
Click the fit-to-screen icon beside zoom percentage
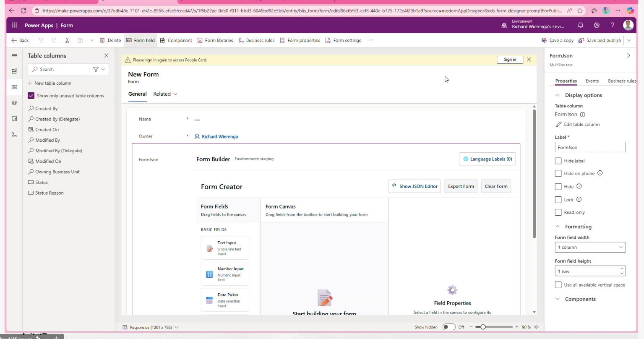536,327
